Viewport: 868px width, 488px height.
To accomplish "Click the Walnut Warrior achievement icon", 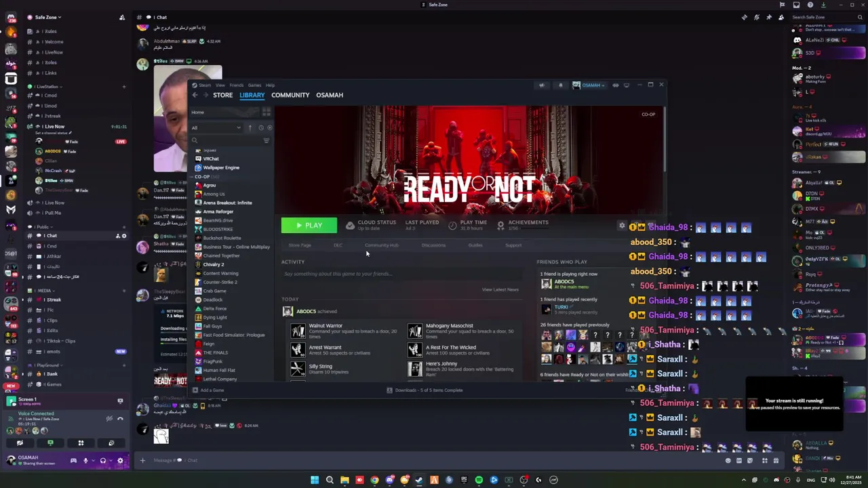I will [x=298, y=330].
